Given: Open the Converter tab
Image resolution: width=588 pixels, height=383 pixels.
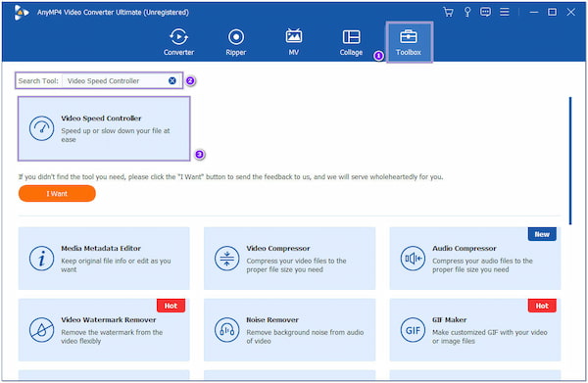Looking at the screenshot, I should click(178, 42).
